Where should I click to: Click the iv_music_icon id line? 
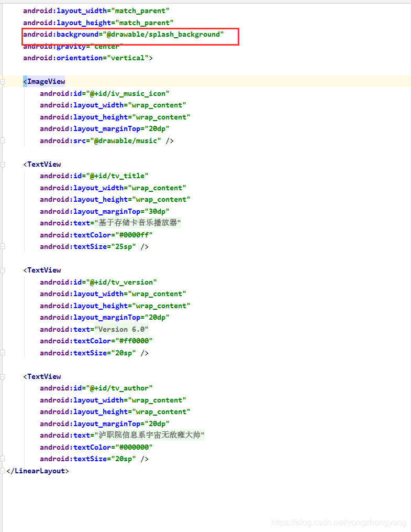104,93
